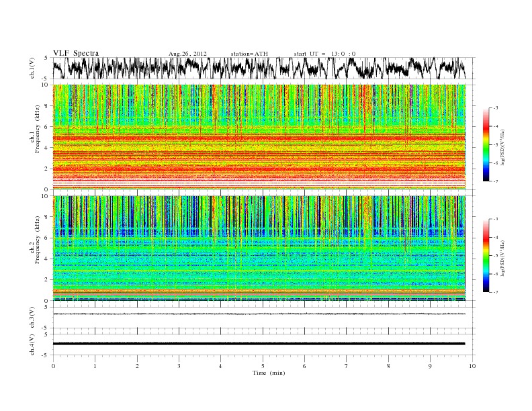Click the '7' tick on time axis
532x411 pixels.
coord(347,366)
